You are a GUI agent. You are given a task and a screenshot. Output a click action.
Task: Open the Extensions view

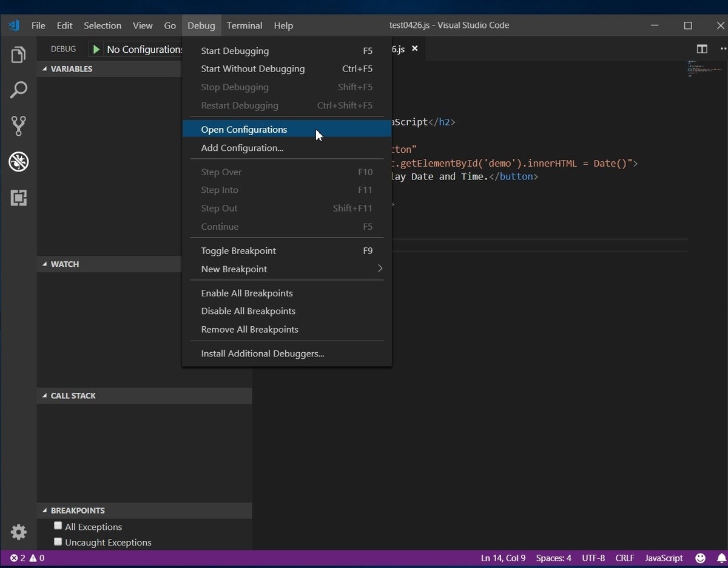[18, 198]
